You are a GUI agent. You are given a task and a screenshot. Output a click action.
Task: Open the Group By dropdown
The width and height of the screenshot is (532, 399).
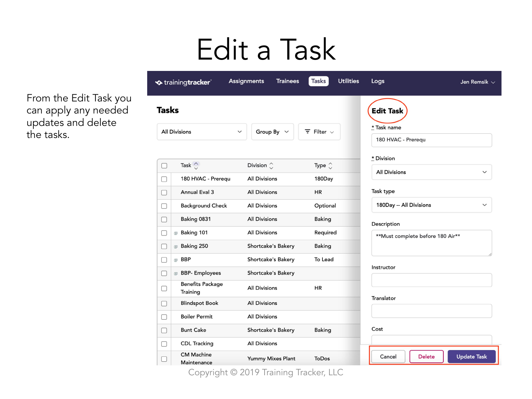point(272,132)
